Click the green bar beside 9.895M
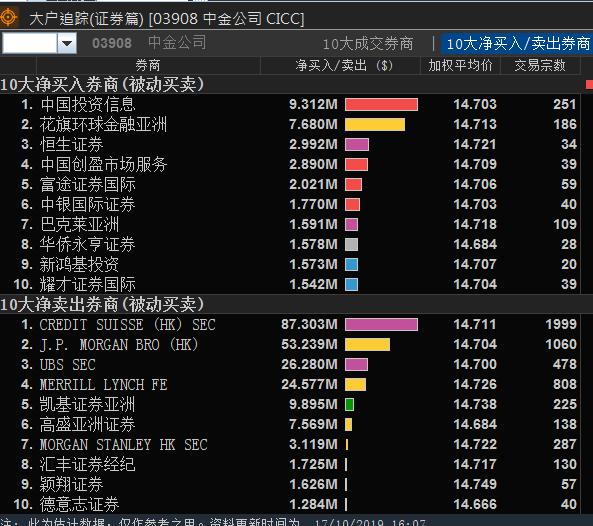This screenshot has width=593, height=526. tap(349, 405)
